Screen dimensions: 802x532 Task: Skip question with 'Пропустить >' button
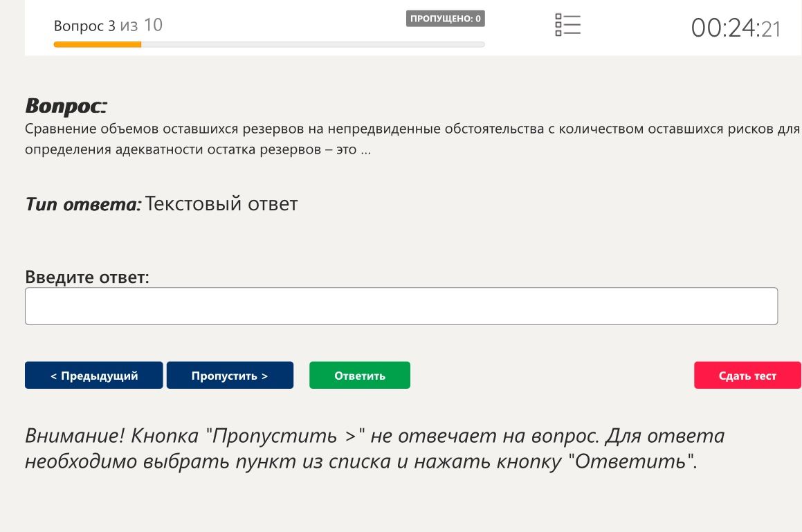tap(230, 376)
